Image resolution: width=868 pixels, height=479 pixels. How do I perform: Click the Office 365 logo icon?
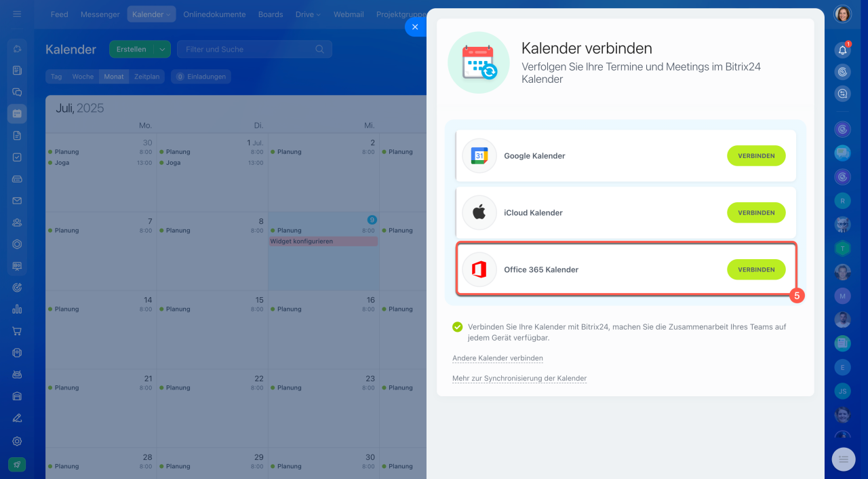pos(479,270)
